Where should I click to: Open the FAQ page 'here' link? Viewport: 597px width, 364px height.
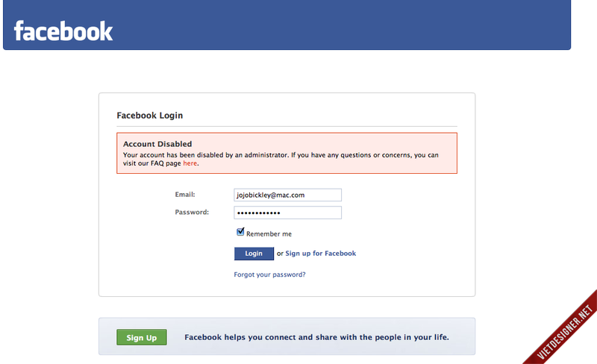click(190, 163)
